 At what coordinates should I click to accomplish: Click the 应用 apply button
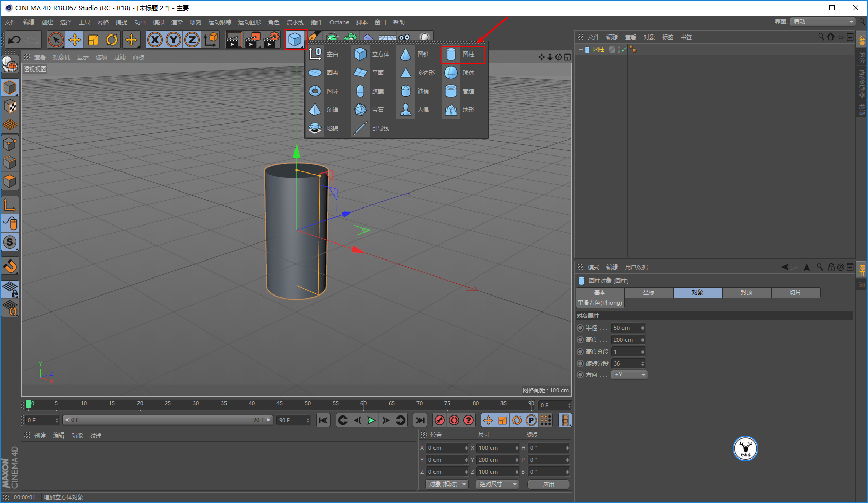(549, 484)
